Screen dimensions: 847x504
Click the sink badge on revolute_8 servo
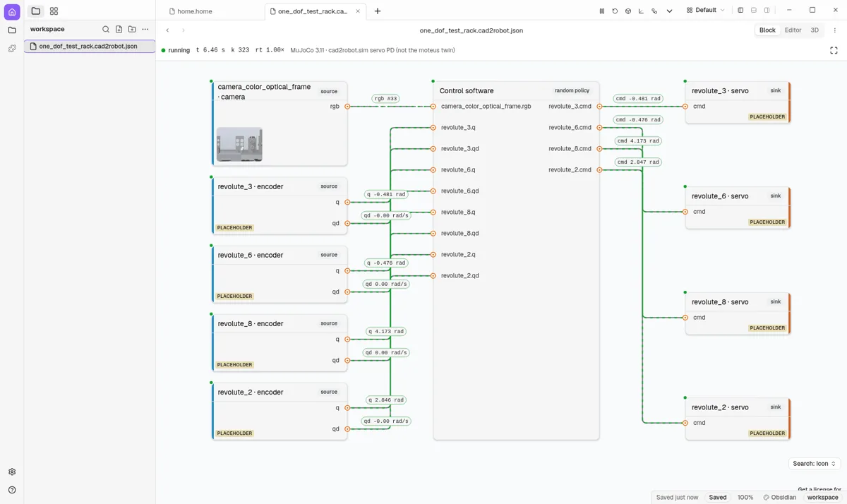tap(776, 302)
